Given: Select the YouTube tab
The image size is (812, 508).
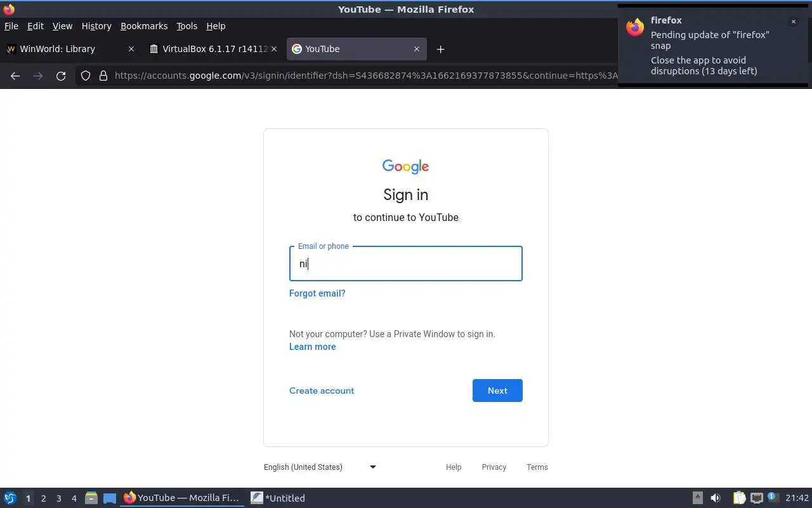Looking at the screenshot, I should [357, 49].
